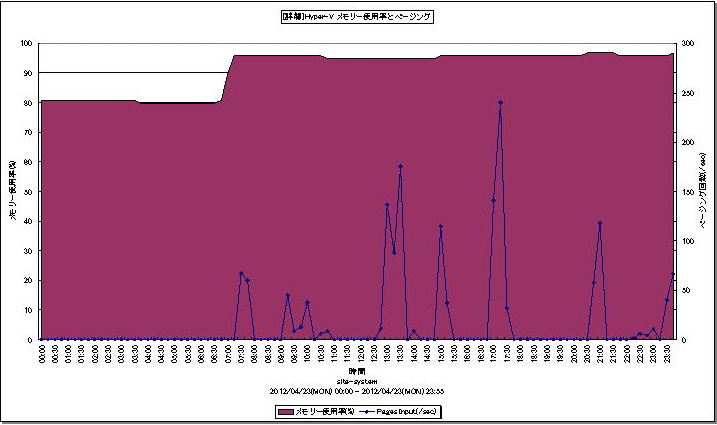Click the Pages Input peak near 115 around 15:00

point(440,226)
